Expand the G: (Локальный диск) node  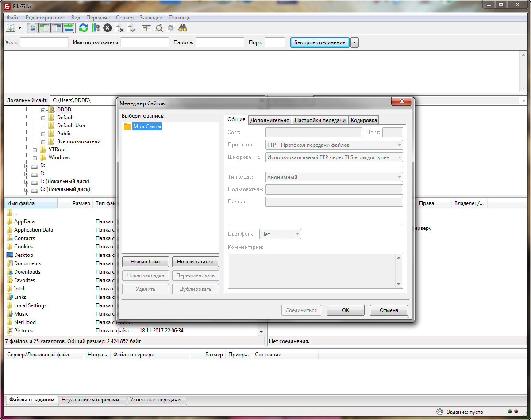(x=27, y=189)
